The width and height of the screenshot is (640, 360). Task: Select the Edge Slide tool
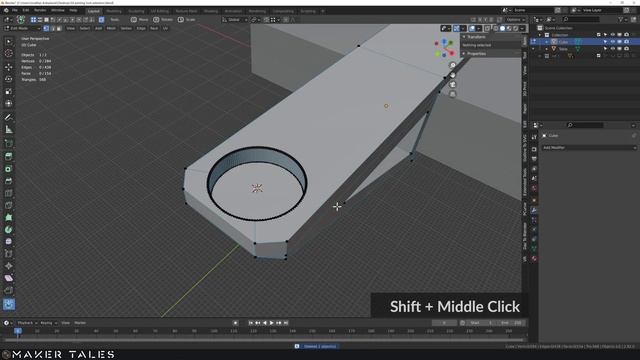[x=9, y=254]
